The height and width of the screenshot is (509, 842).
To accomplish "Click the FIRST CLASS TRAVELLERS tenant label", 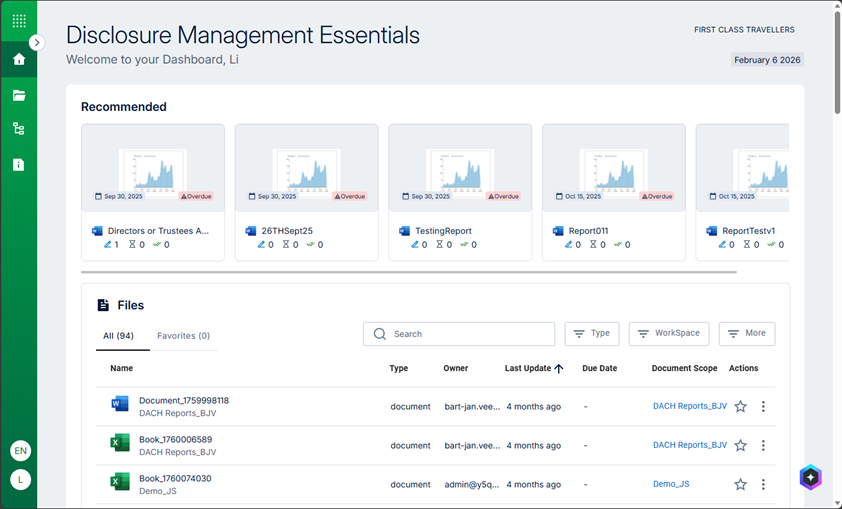I will click(744, 30).
